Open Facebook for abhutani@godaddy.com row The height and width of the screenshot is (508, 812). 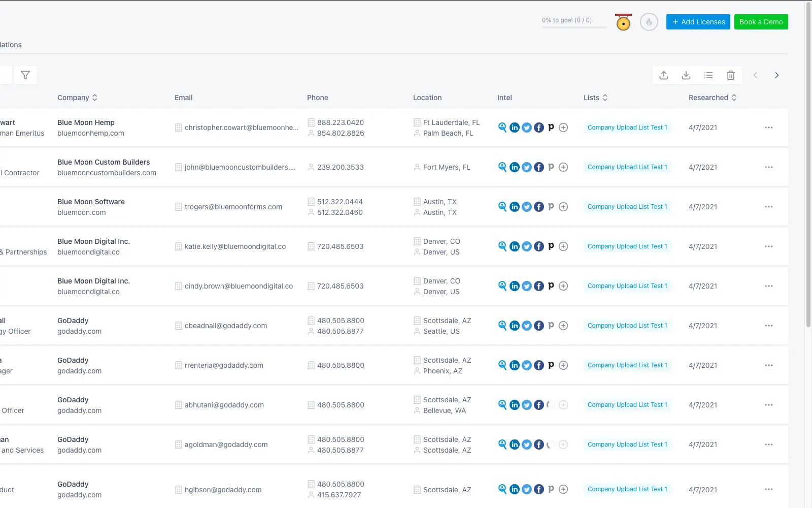(539, 405)
